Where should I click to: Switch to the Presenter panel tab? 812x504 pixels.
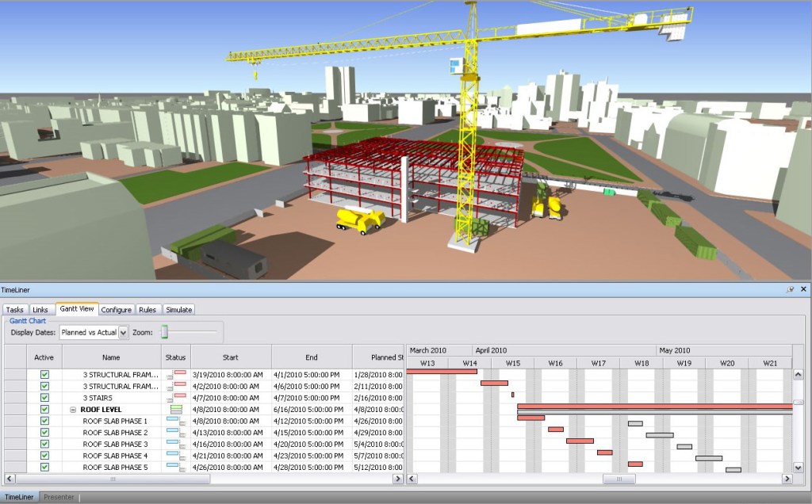click(59, 497)
